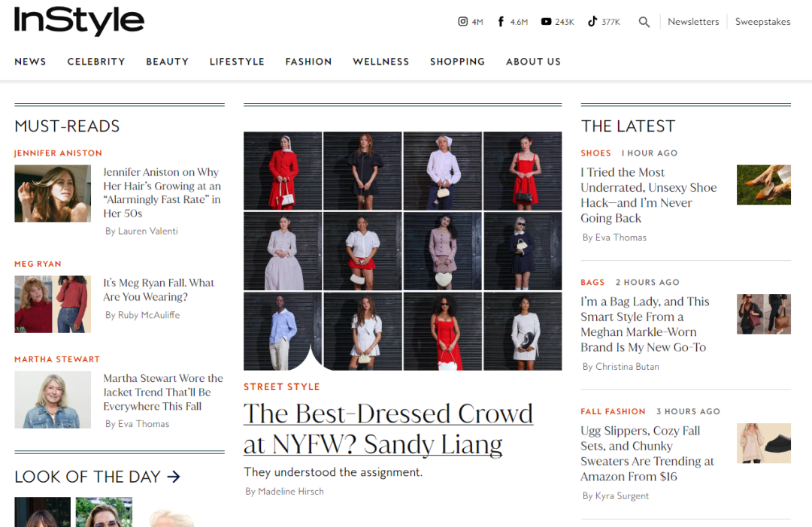The height and width of the screenshot is (527, 812).
Task: Click the bags article thumbnail
Action: point(764,313)
